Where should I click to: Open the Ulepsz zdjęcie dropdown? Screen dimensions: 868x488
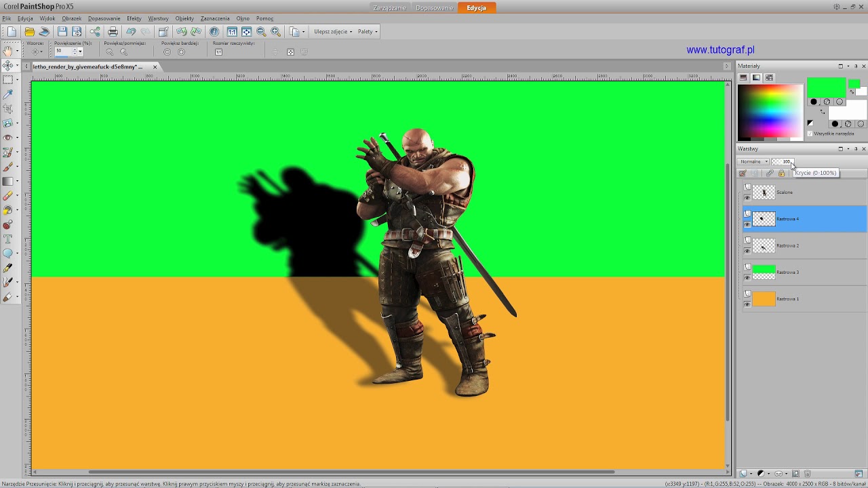pyautogui.click(x=333, y=32)
